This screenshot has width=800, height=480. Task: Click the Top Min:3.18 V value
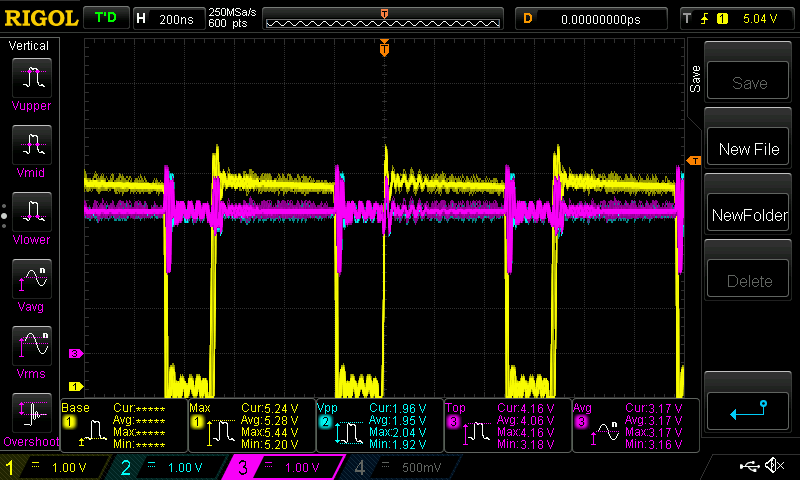[x=526, y=444]
